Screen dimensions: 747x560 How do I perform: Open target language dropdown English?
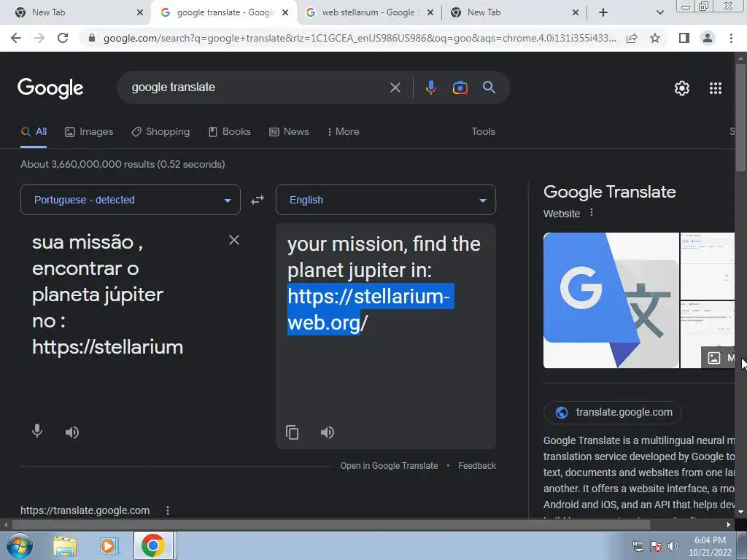click(386, 200)
